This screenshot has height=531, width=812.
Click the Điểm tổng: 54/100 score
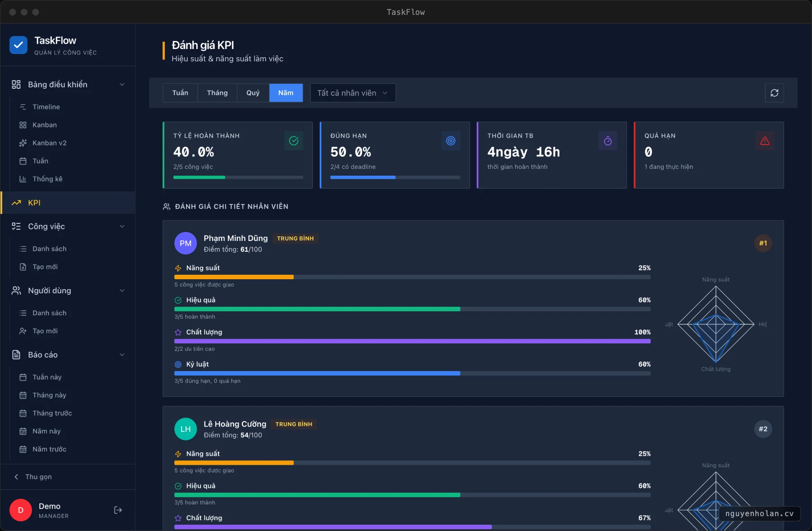[x=233, y=435]
